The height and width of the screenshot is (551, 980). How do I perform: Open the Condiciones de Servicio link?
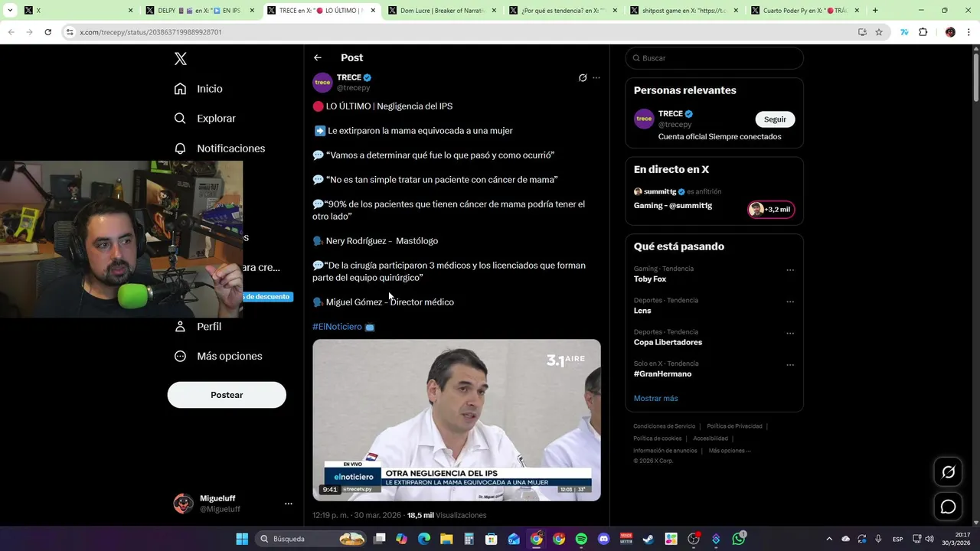[664, 426]
